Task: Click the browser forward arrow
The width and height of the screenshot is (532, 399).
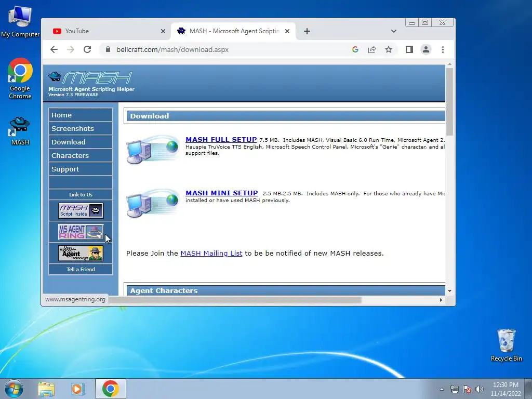Action: pos(71,49)
